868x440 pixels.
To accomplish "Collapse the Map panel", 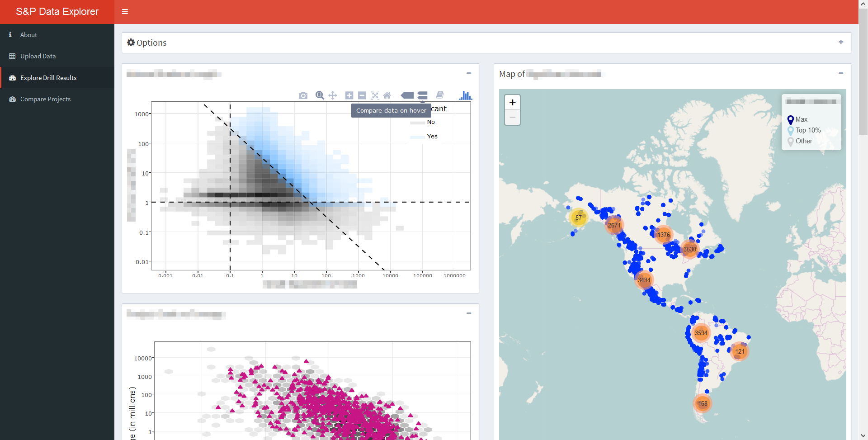I will 841,73.
